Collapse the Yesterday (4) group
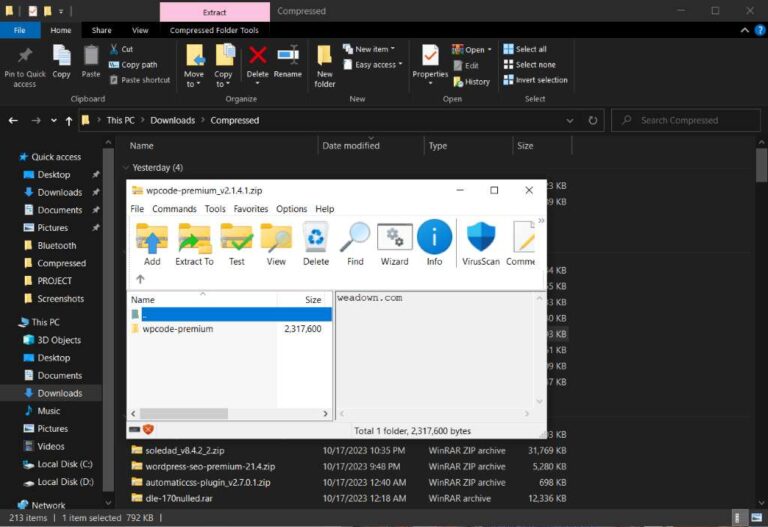This screenshot has height=527, width=768. click(x=125, y=168)
